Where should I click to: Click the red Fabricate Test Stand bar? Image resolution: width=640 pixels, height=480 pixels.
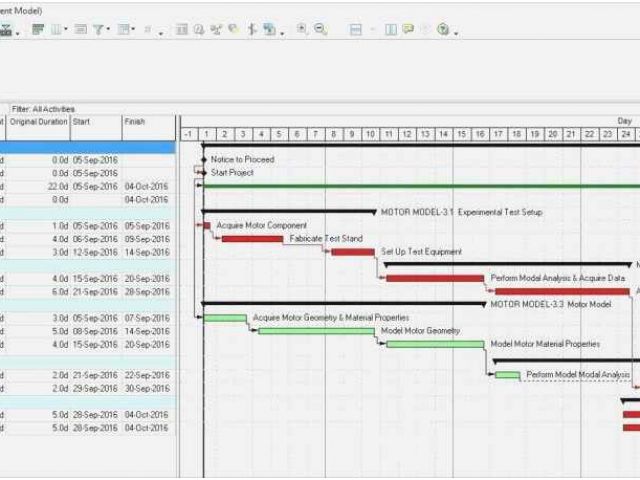click(x=252, y=239)
